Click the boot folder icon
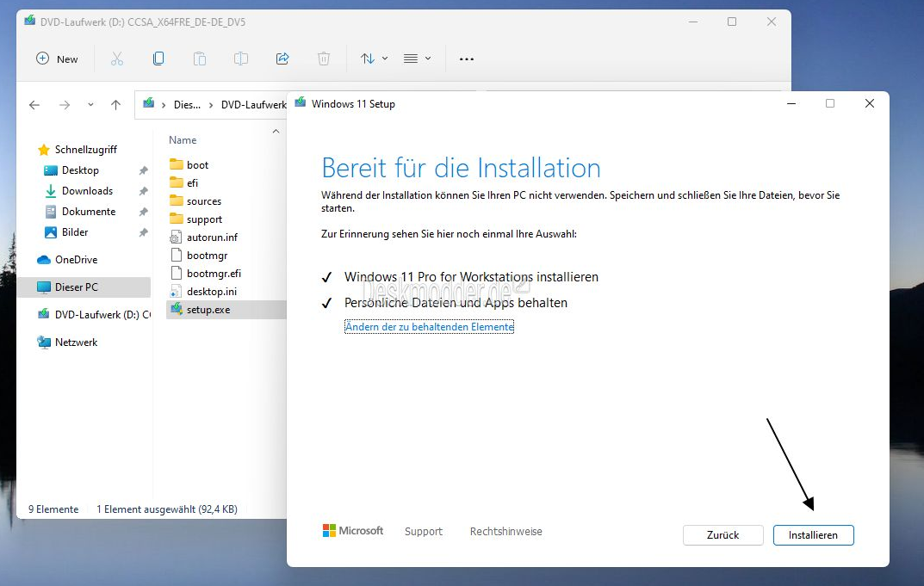This screenshot has height=586, width=924. point(177,164)
